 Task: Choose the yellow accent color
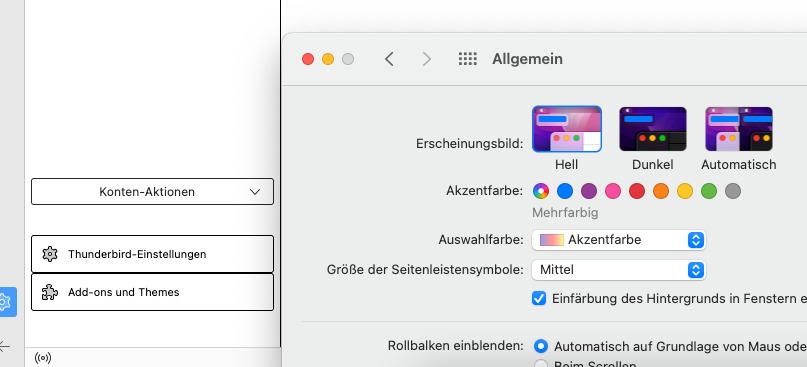click(x=685, y=191)
